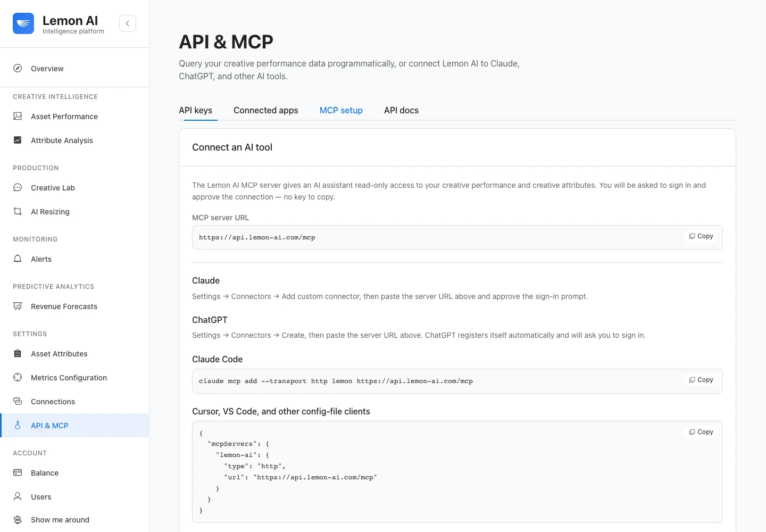Click the Lemon AI logo icon
Viewport: 766px width, 532px height.
pyautogui.click(x=23, y=23)
